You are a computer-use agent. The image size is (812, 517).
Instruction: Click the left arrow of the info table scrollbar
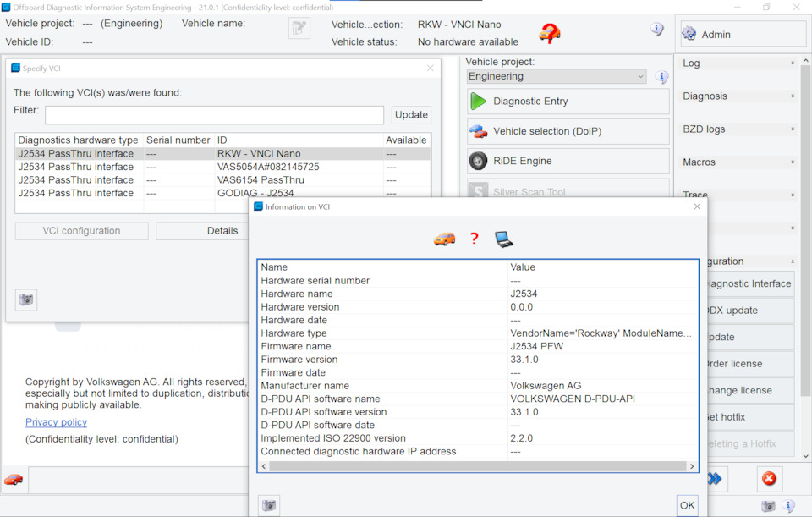pyautogui.click(x=264, y=466)
